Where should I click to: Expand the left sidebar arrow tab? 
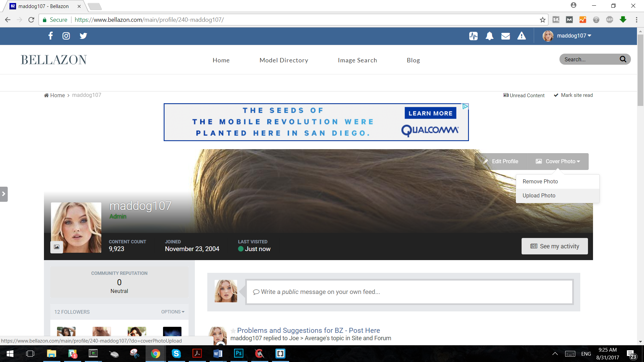(x=4, y=194)
